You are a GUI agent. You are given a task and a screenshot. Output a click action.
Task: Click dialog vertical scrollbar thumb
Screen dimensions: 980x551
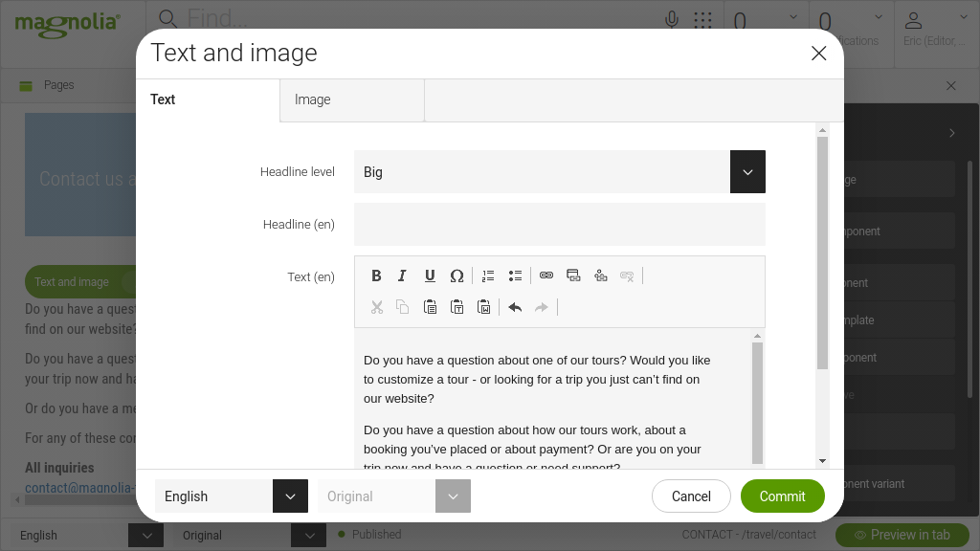(822, 253)
